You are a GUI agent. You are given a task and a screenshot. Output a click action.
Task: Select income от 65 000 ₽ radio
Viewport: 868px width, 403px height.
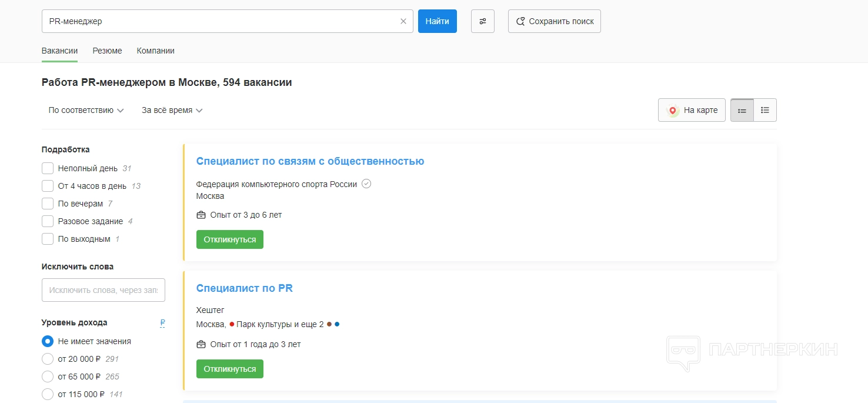pyautogui.click(x=48, y=377)
